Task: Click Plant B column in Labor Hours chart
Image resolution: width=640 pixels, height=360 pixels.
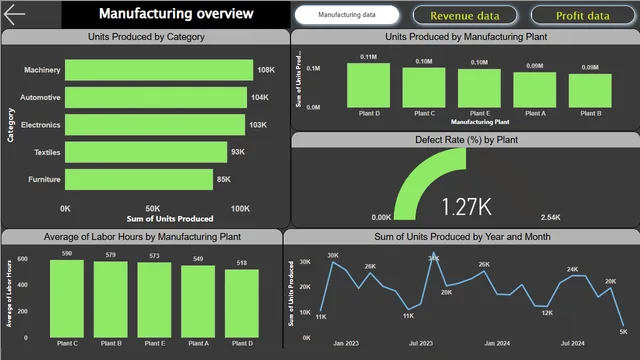Action: pyautogui.click(x=111, y=300)
